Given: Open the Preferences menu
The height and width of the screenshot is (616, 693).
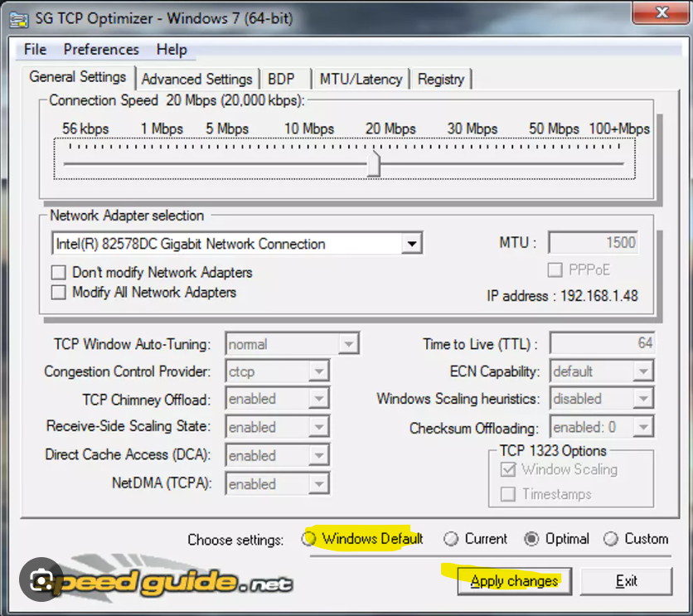Looking at the screenshot, I should click(x=101, y=50).
